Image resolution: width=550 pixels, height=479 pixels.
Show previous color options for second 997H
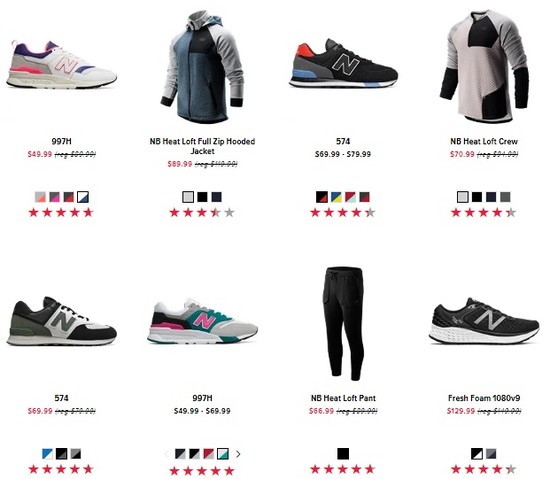167,454
